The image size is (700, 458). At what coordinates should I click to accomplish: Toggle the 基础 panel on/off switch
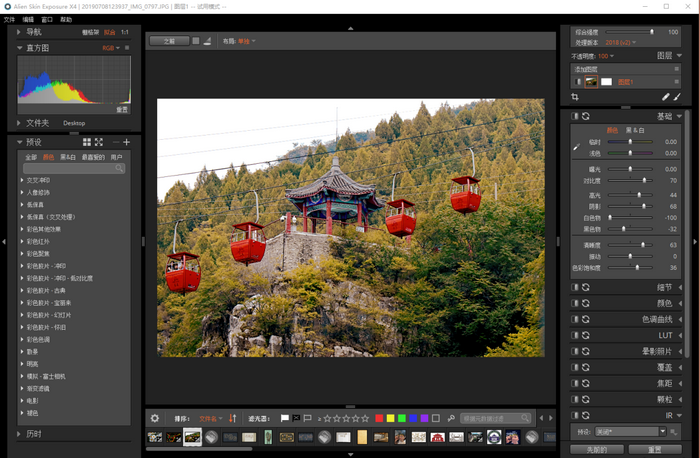click(575, 116)
